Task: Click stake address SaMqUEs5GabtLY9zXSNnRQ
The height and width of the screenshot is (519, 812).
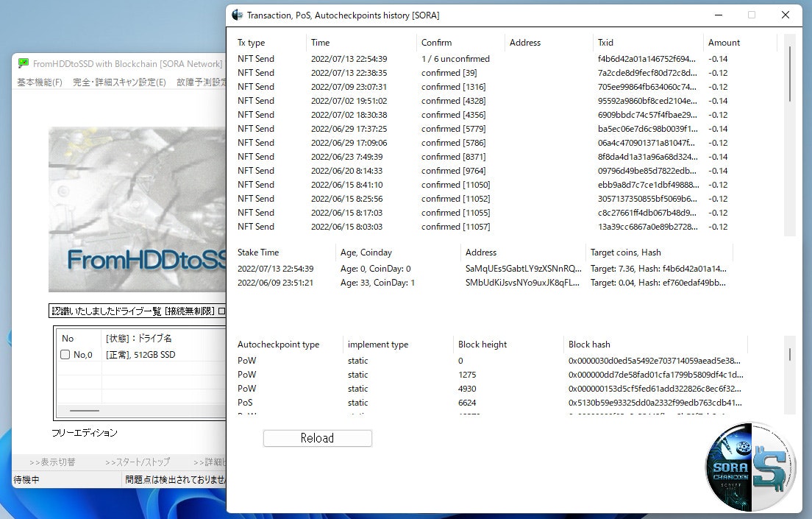Action: click(x=524, y=269)
